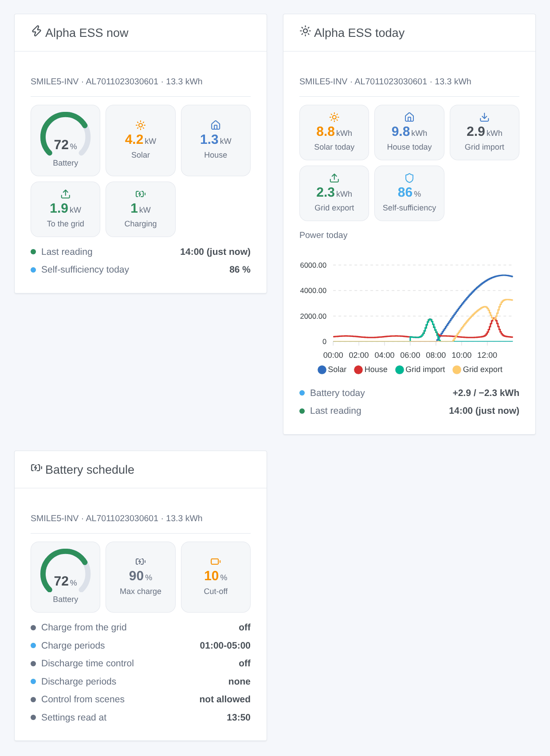
Task: Click the lightning bolt icon beside Alpha ESS now
Action: 36,31
